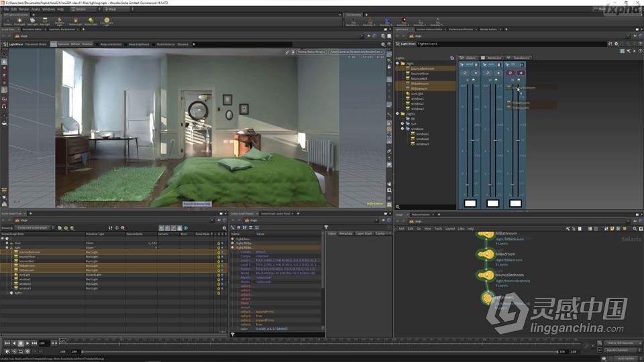Click refresh icon next to Lights header
This screenshot has width=644, height=362.
click(x=452, y=58)
